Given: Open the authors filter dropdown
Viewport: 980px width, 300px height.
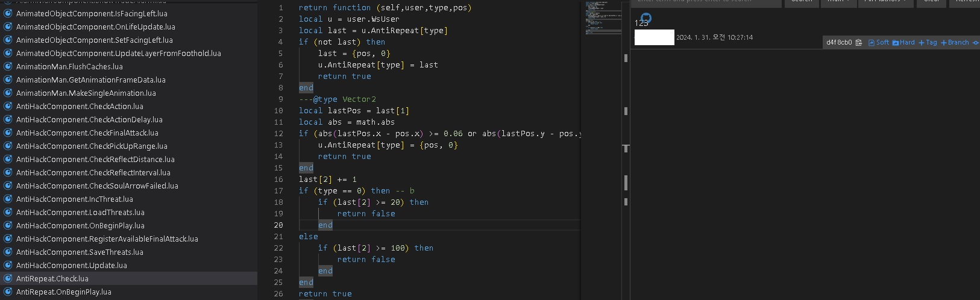Looking at the screenshot, I should point(885,2).
